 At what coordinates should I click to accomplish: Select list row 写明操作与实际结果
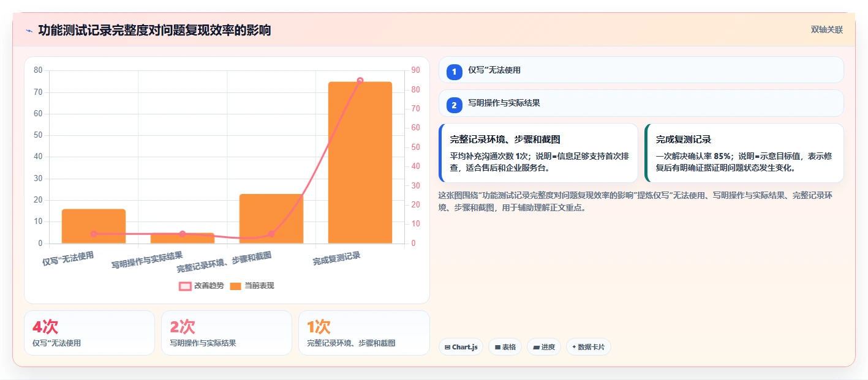(641, 103)
